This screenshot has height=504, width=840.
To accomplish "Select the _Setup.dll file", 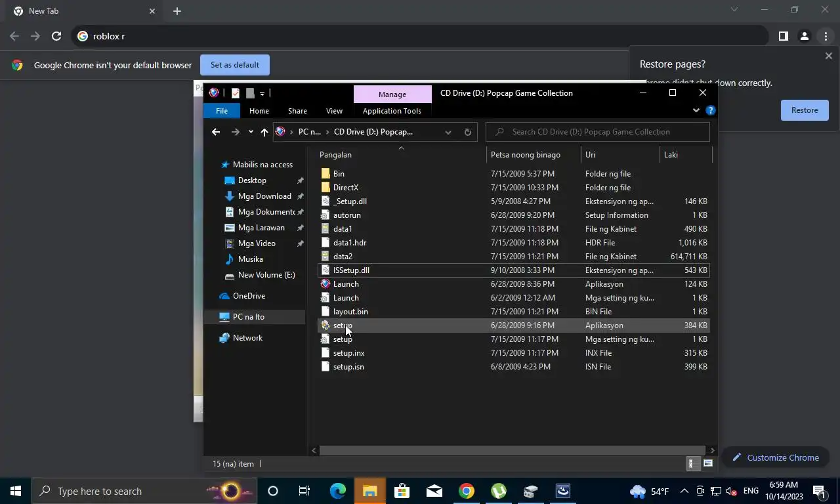I will [x=350, y=201].
